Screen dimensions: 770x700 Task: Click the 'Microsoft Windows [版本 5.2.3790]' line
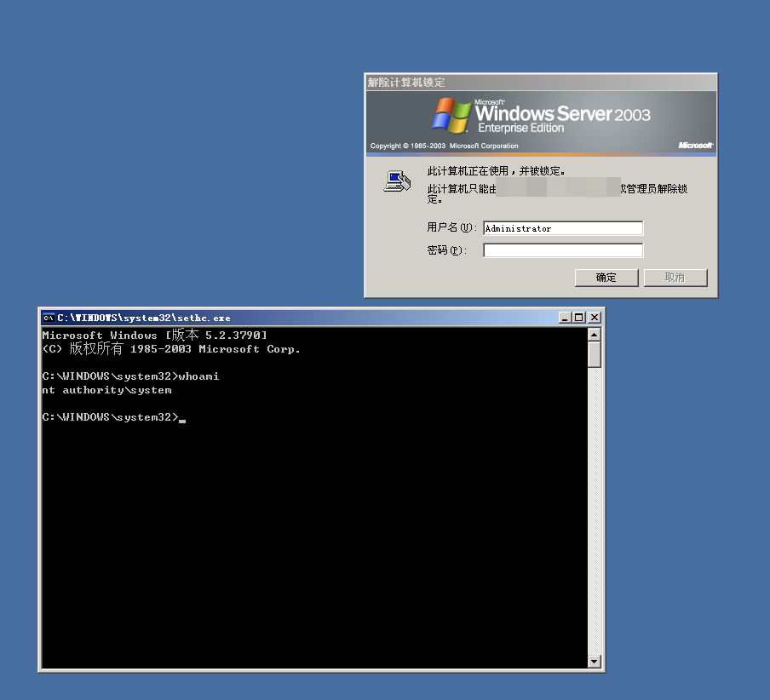(155, 335)
